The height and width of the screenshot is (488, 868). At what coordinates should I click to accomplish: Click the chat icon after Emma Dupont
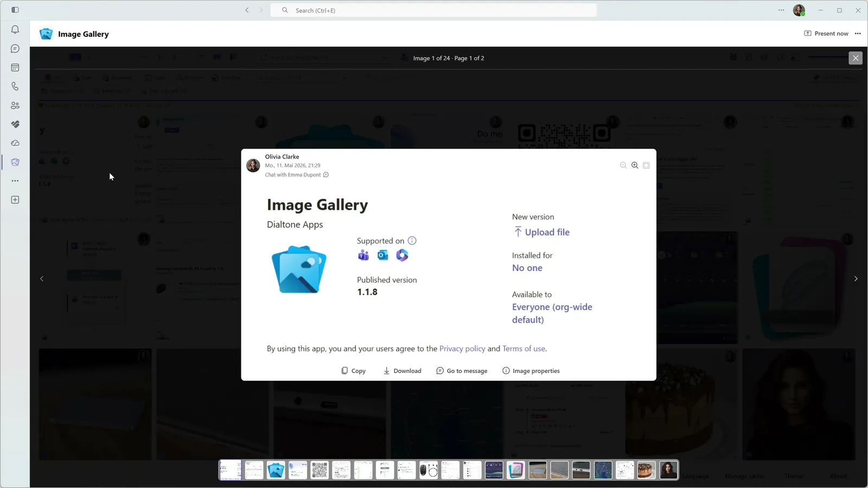click(x=326, y=175)
